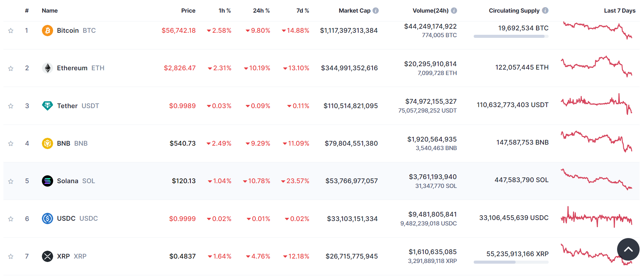The image size is (644, 278).
Task: Open Bitcoin's last 7 days sparkline chart
Action: click(x=597, y=30)
